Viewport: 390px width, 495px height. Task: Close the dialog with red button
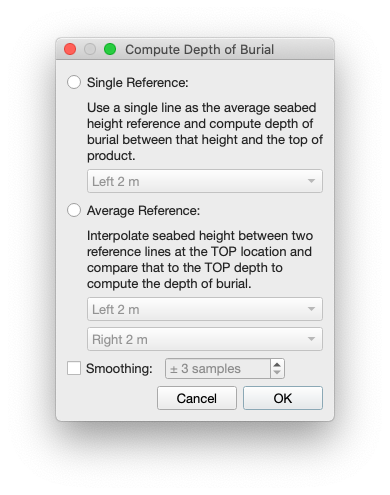pyautogui.click(x=70, y=49)
